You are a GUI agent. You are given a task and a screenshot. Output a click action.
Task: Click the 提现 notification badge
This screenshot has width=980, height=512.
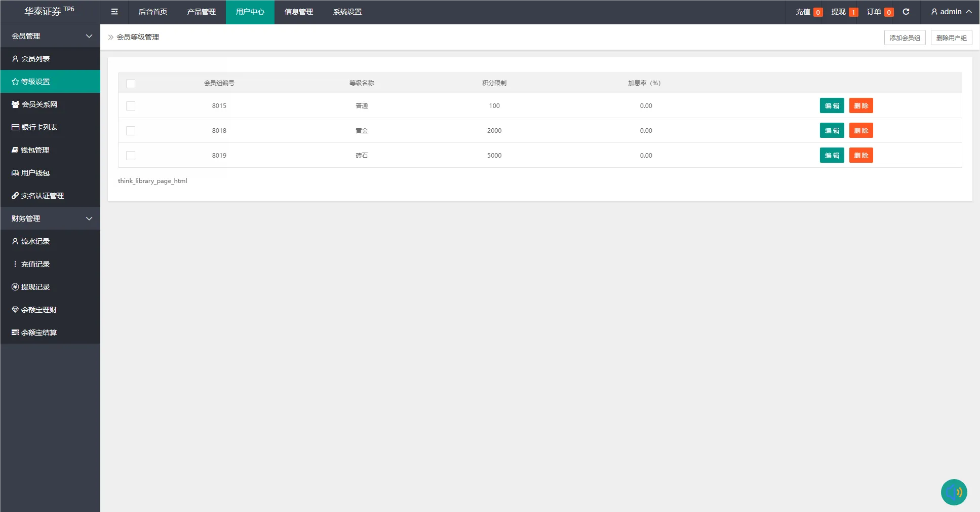point(853,12)
